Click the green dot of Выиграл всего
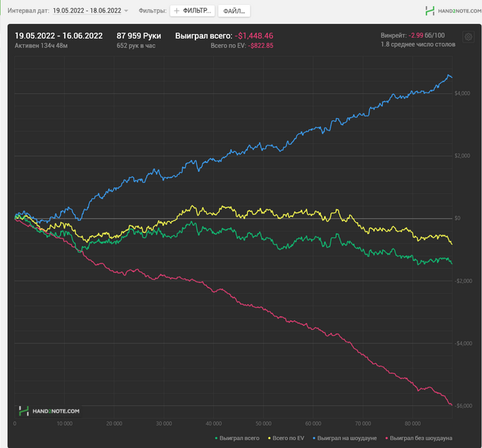Image resolution: width=482 pixels, height=448 pixels. click(x=216, y=438)
